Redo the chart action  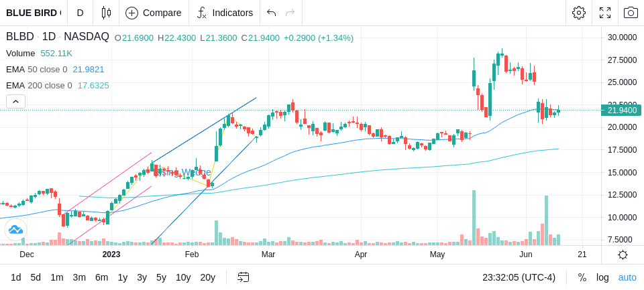pyautogui.click(x=290, y=13)
